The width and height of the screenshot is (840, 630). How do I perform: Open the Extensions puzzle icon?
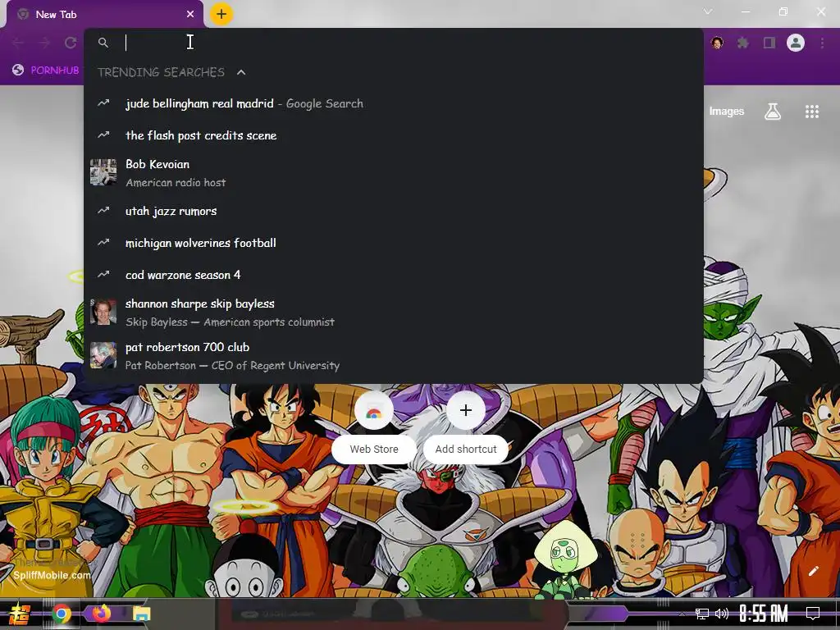[742, 43]
